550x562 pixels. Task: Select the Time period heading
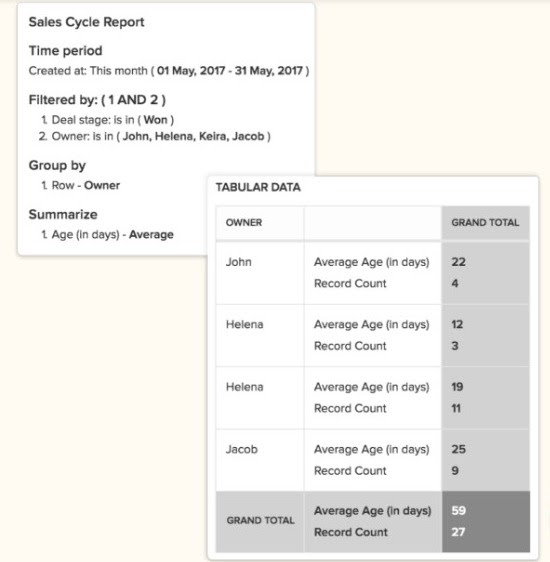point(66,51)
